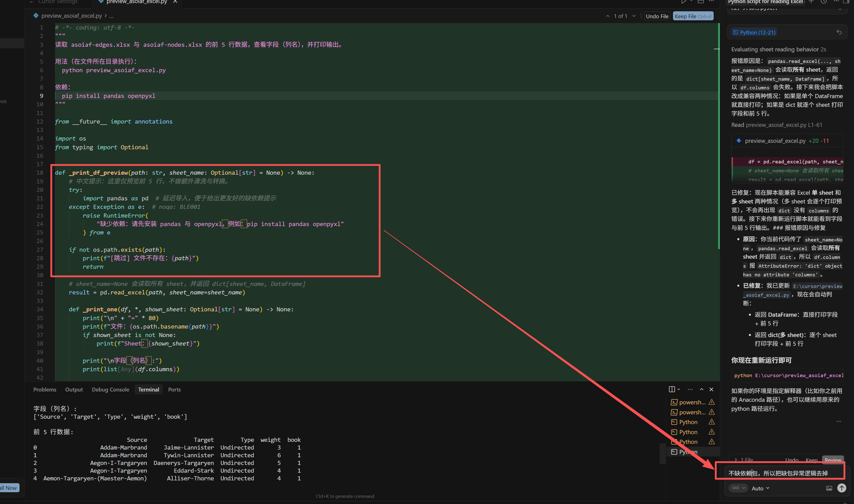Screen dimensions: 854x504
Task: Close the terminal panel with X
Action: click(711, 389)
